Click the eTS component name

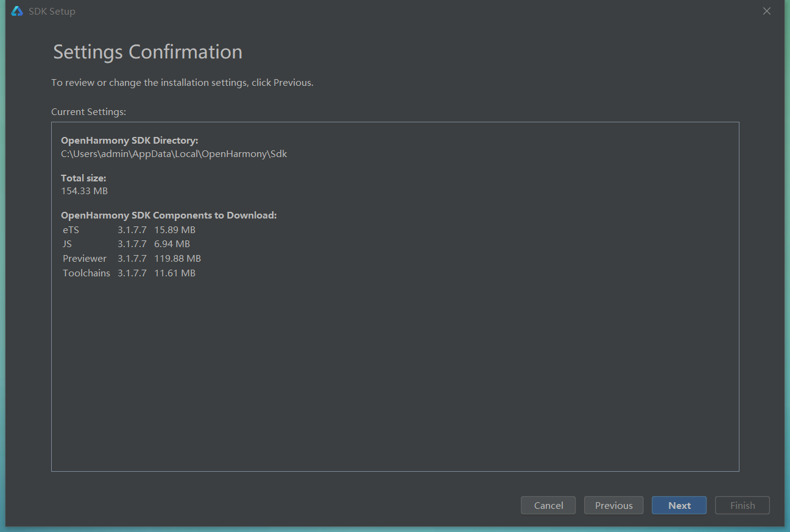(x=71, y=230)
